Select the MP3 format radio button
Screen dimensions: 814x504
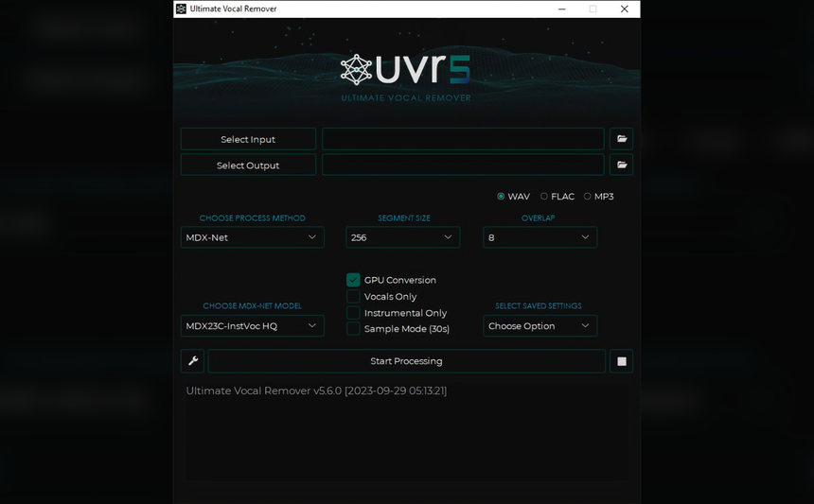pyautogui.click(x=587, y=197)
